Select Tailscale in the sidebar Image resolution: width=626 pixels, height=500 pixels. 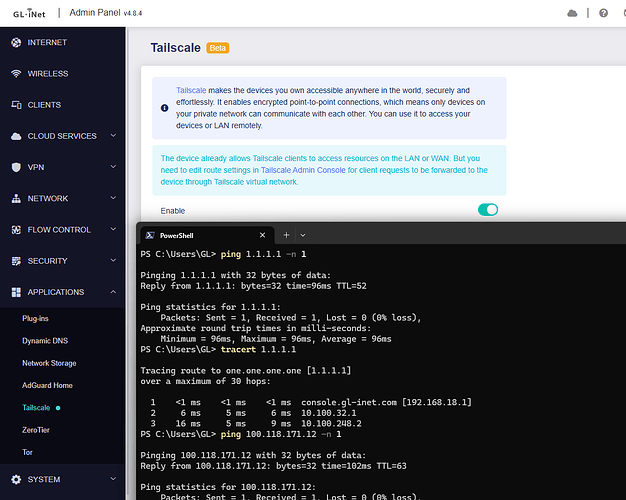(36, 408)
